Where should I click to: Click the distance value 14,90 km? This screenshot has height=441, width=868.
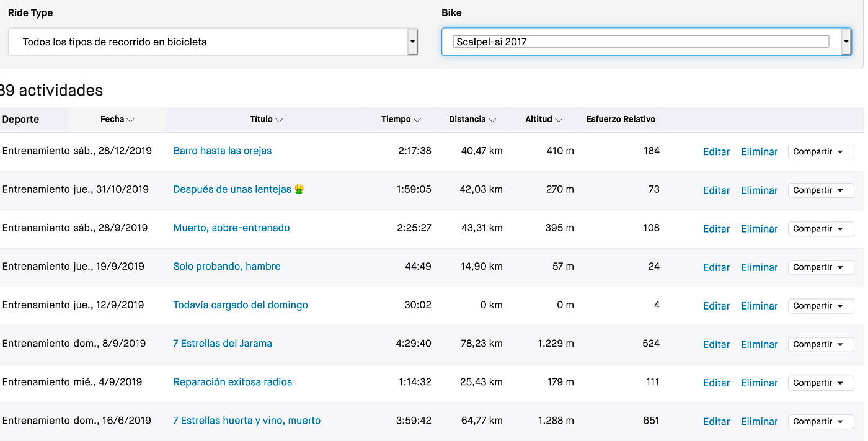[482, 266]
